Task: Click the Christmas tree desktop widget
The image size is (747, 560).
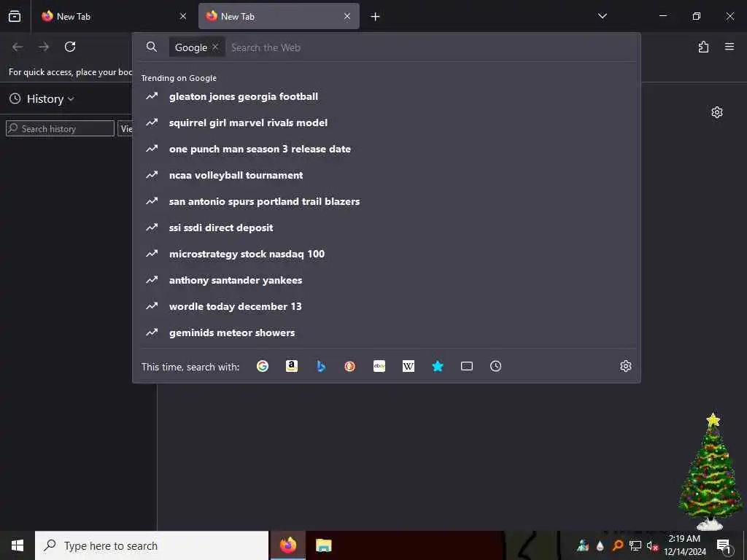Action: (711, 472)
